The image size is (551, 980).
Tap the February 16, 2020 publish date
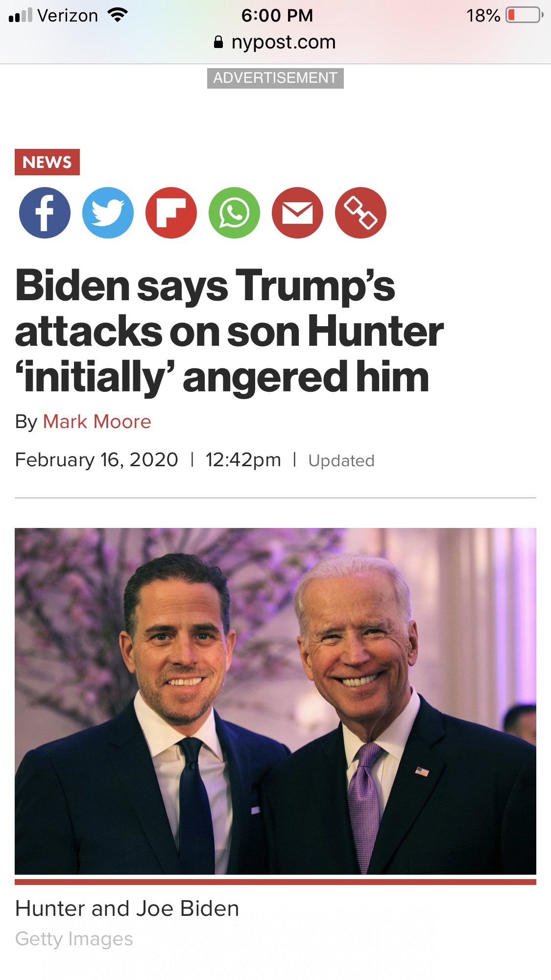[x=96, y=460]
